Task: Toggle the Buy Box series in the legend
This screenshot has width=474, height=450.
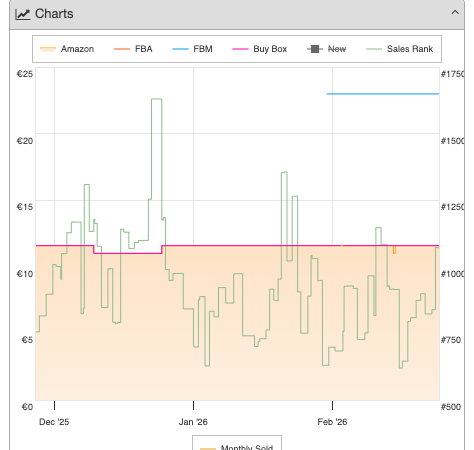Action: click(260, 49)
